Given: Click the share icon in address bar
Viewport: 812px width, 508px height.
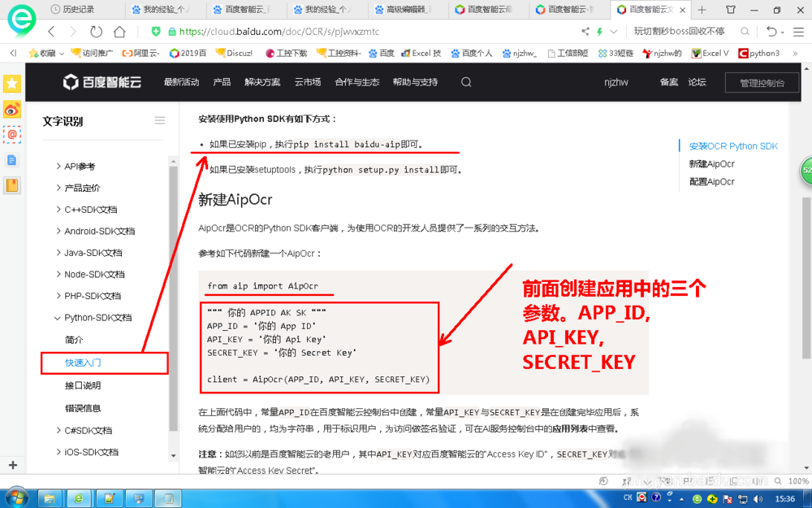Looking at the screenshot, I should [585, 32].
